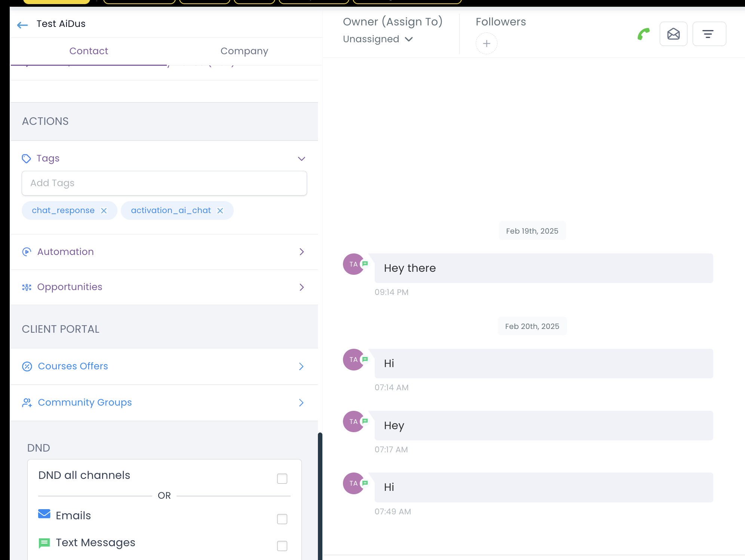
Task: Open the Unassigned owner dropdown
Action: coord(378,39)
